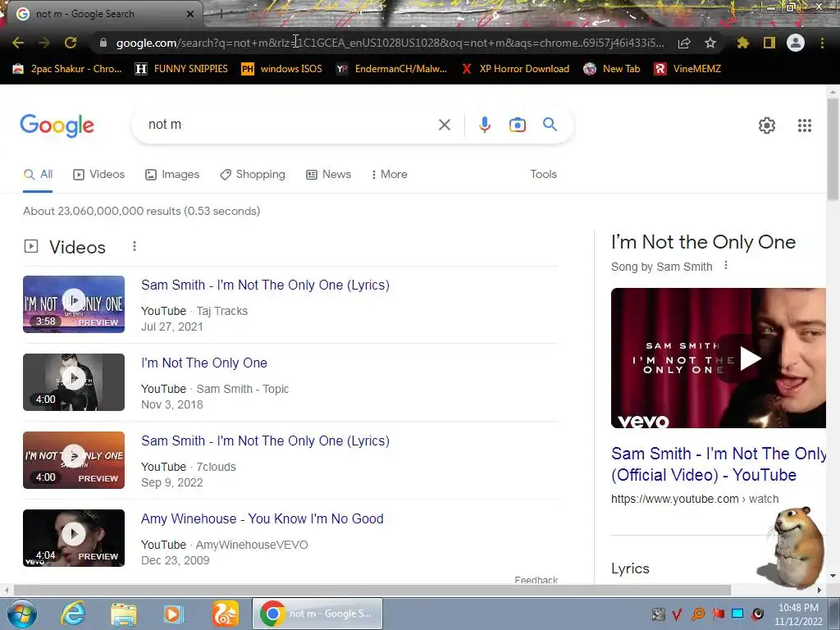Play the vevo official video in panel

719,358
